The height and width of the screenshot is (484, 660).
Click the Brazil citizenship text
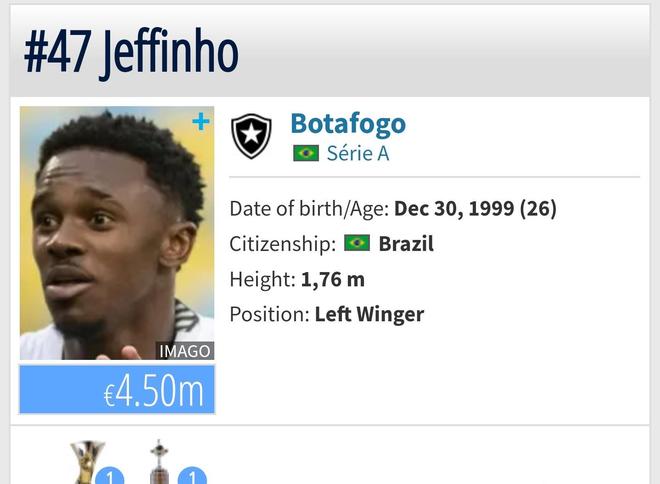click(x=406, y=244)
